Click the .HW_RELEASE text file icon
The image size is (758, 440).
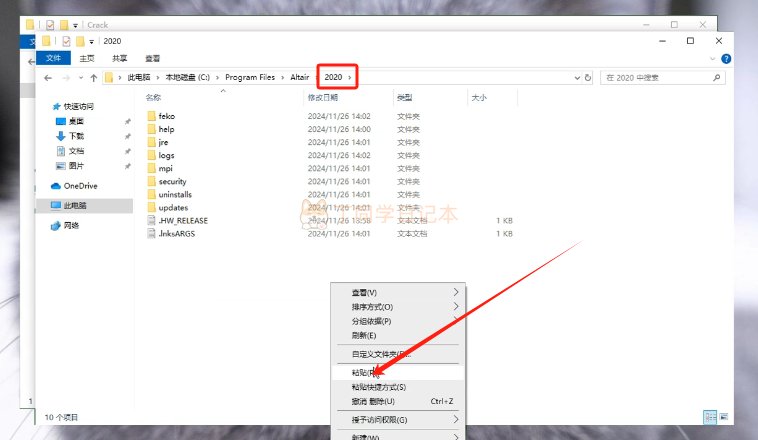coord(152,220)
